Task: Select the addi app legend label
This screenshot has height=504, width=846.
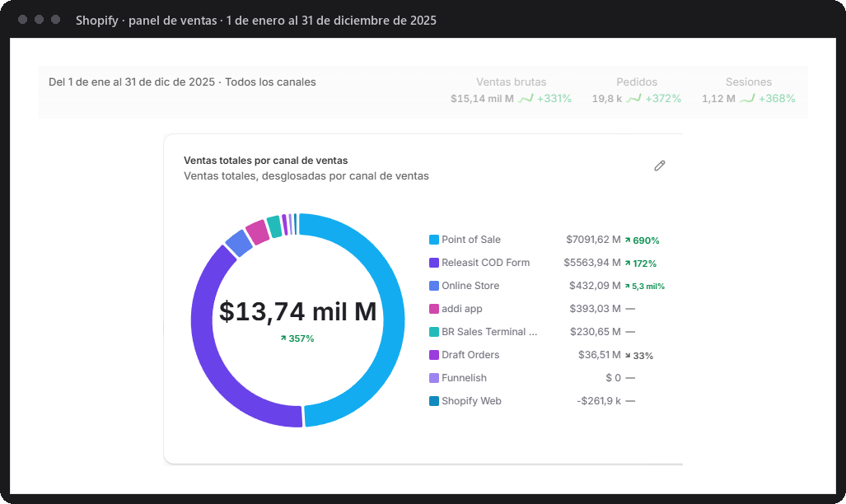Action: [x=462, y=309]
